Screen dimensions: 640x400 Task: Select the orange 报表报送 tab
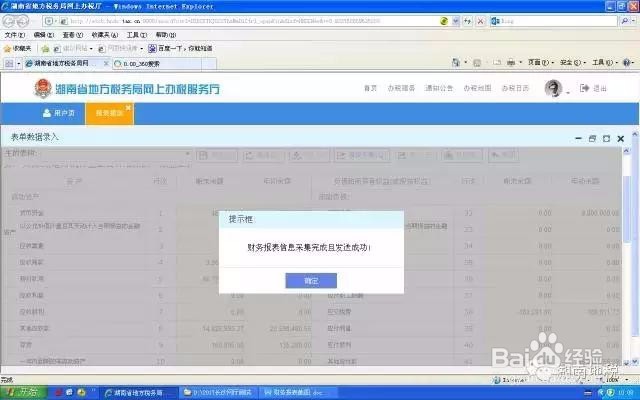click(108, 113)
